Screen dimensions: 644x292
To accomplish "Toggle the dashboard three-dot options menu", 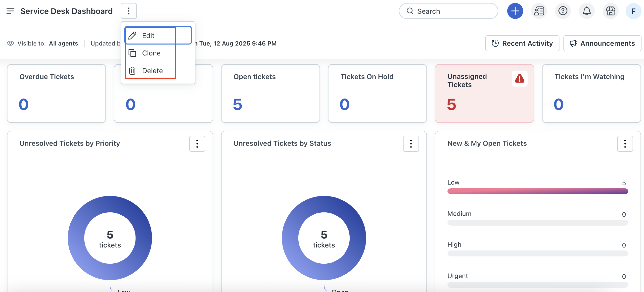I will pyautogui.click(x=129, y=11).
